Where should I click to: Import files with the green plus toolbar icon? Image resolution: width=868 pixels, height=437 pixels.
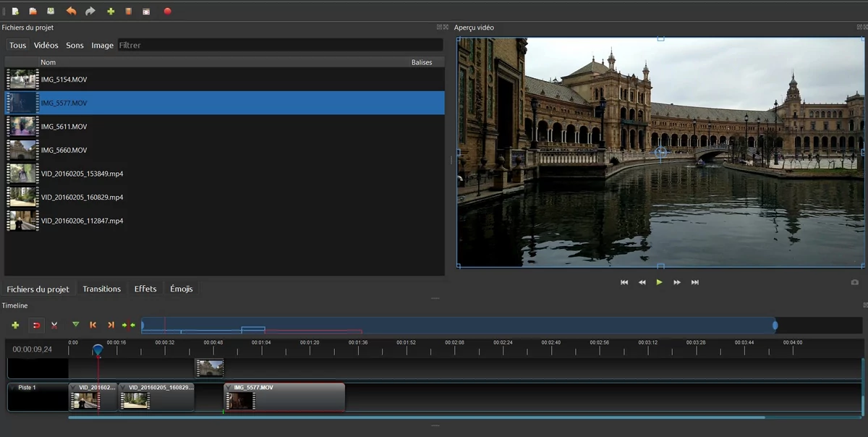point(111,12)
